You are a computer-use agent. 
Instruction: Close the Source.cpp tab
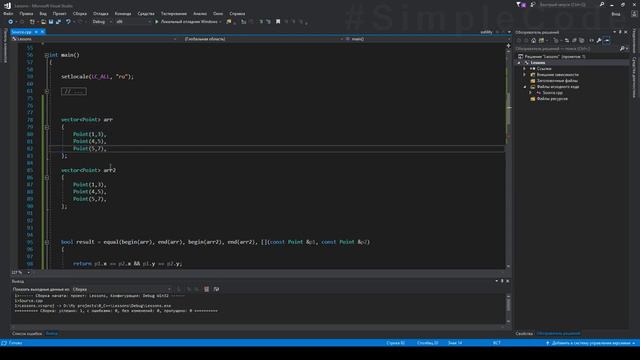pyautogui.click(x=42, y=32)
